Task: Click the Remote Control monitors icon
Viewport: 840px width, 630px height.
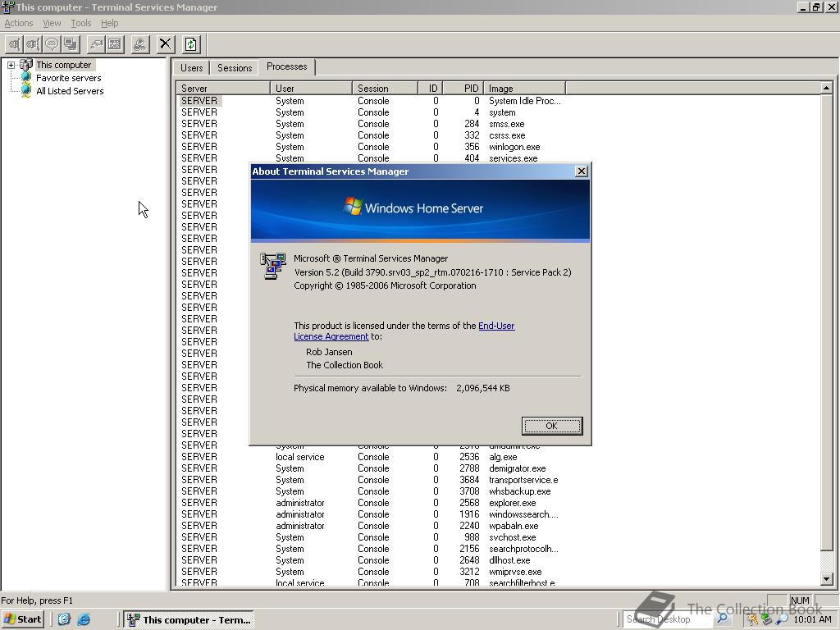Action: 71,44
